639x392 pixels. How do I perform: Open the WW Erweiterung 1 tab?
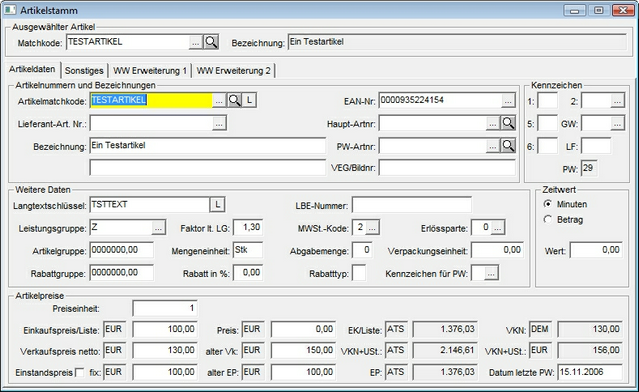coord(150,70)
